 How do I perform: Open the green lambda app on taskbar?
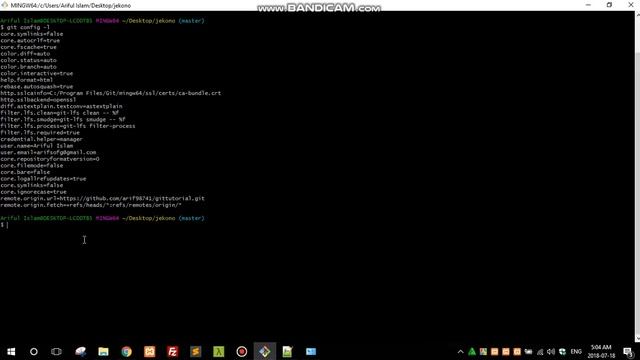pyautogui.click(x=219, y=351)
